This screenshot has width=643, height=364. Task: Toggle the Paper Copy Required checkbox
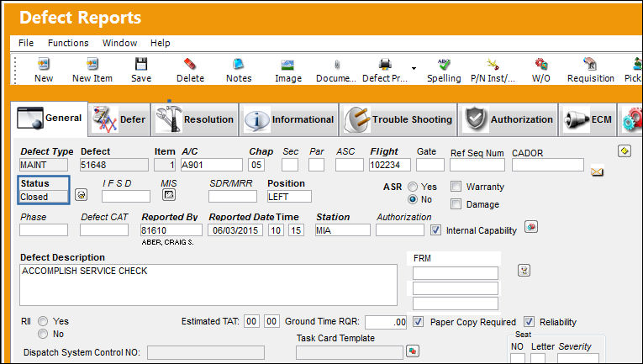[x=418, y=322]
